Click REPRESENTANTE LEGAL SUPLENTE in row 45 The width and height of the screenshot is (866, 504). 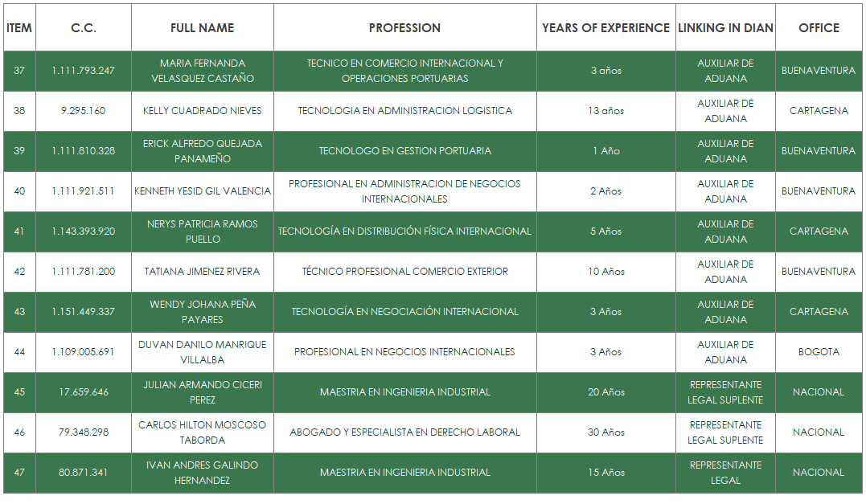pyautogui.click(x=725, y=392)
